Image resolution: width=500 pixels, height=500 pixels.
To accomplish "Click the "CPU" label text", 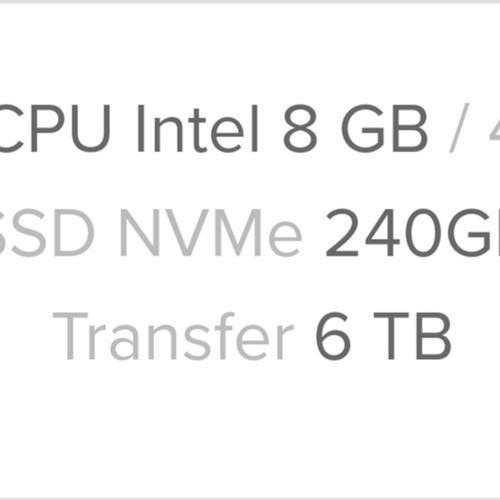I will click(x=55, y=129).
